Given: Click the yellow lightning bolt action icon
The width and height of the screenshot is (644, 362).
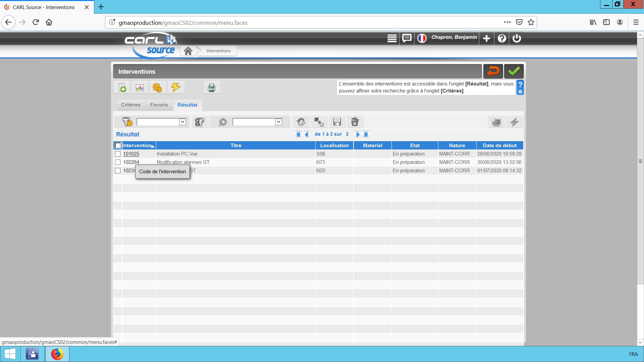Looking at the screenshot, I should (176, 88).
